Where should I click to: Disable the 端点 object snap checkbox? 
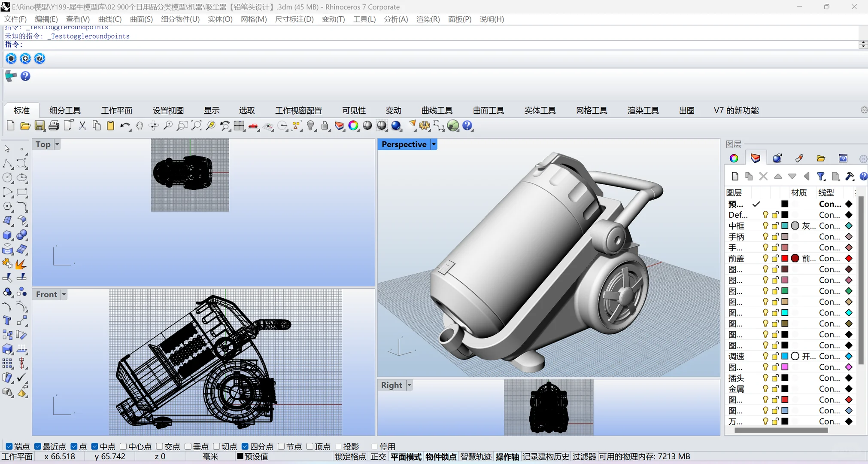pos(9,447)
